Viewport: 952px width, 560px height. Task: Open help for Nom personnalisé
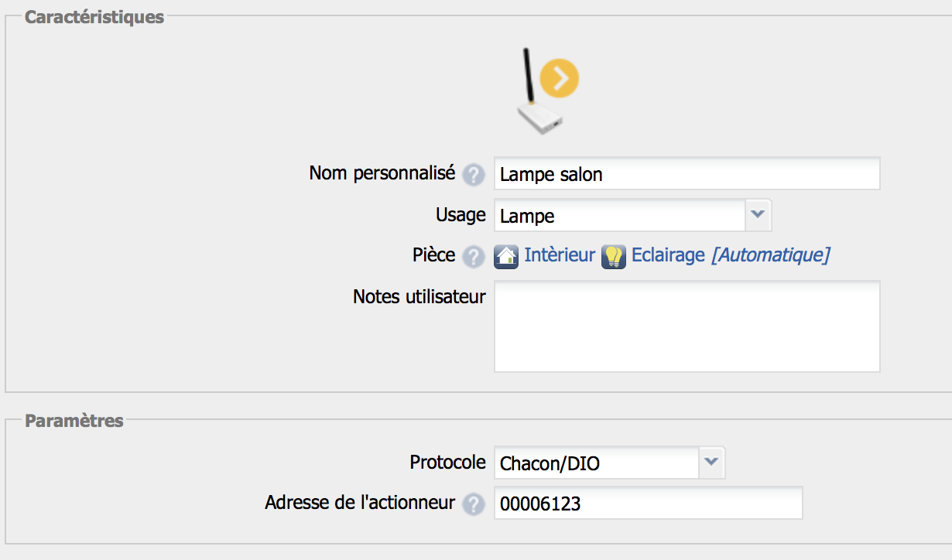[x=473, y=176]
